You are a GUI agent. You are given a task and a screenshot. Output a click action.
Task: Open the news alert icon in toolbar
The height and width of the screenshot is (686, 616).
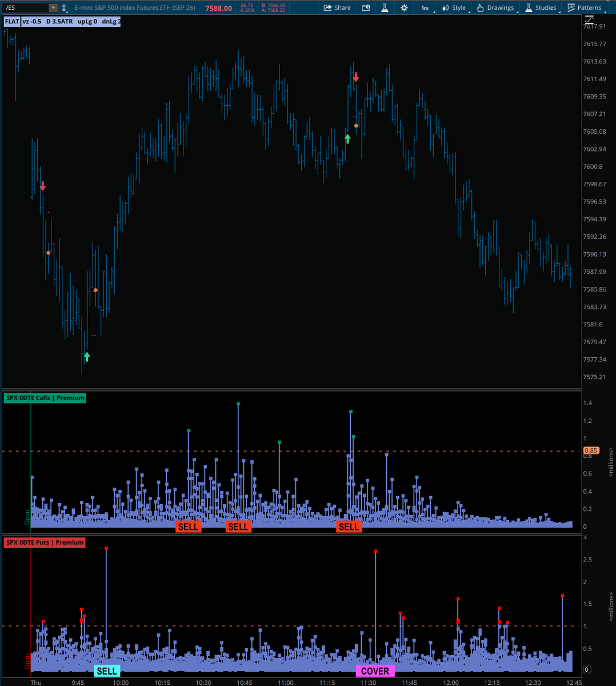pyautogui.click(x=366, y=8)
